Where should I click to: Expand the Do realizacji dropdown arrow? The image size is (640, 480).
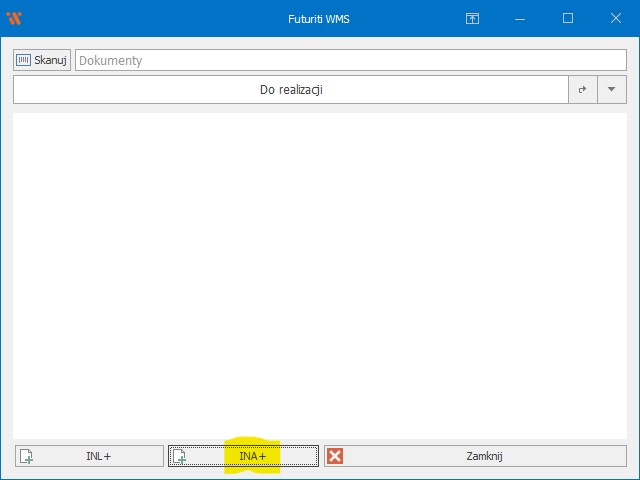coord(612,90)
